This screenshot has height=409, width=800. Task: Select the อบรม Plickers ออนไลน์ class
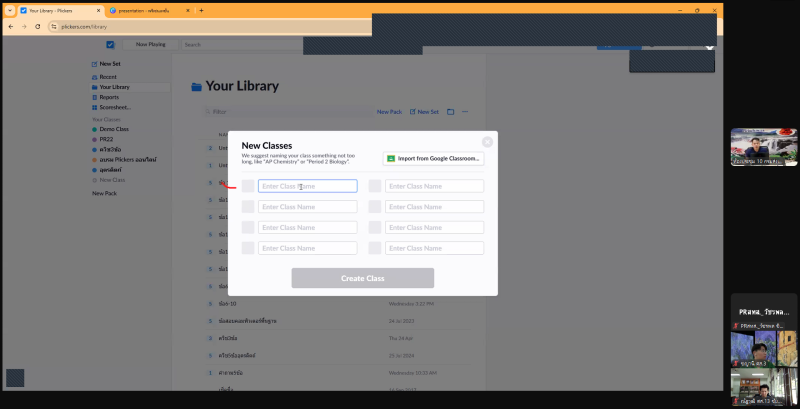[124, 160]
